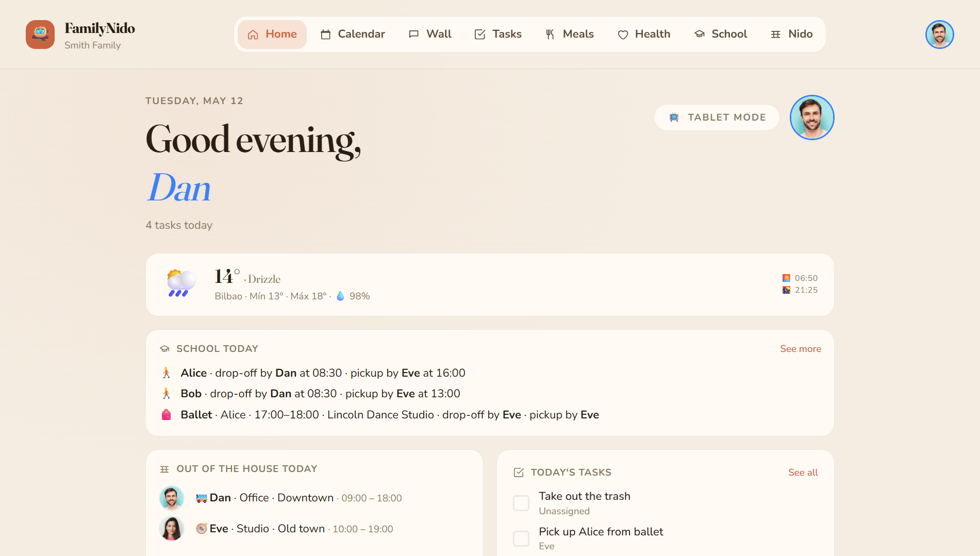This screenshot has height=556, width=980.
Task: Click the walking icon on Alice's row
Action: click(166, 373)
